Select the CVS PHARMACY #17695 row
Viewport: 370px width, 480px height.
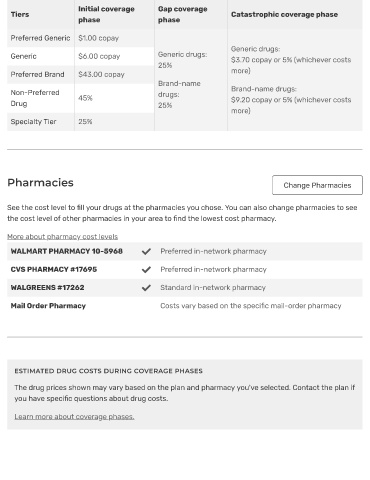coord(185,269)
